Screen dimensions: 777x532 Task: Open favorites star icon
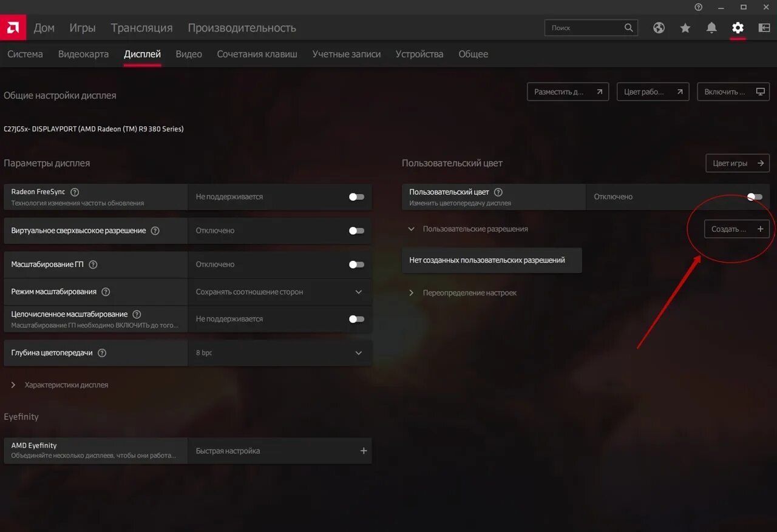[685, 28]
